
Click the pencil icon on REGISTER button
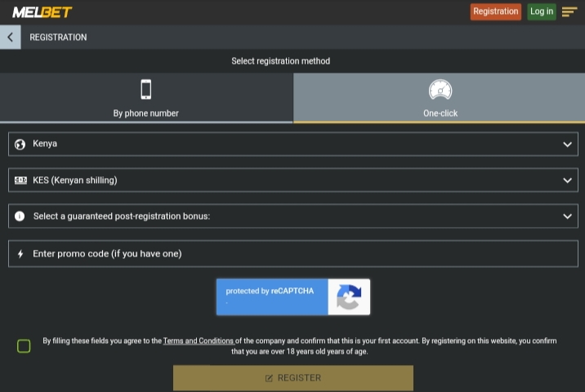[269, 378]
